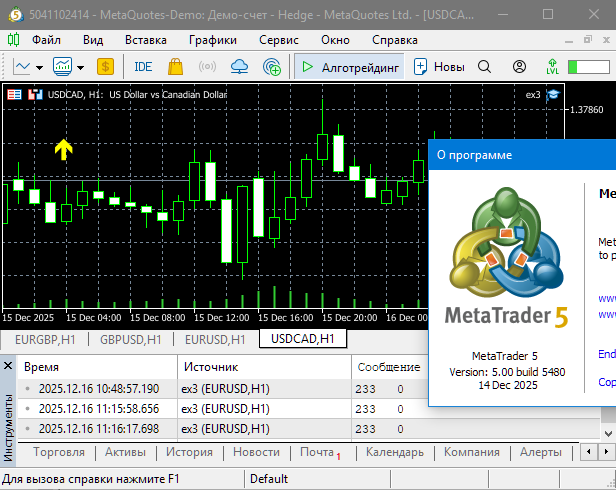Click the MetaTrader title bar app icon
616x490 pixels.
pyautogui.click(x=16, y=15)
